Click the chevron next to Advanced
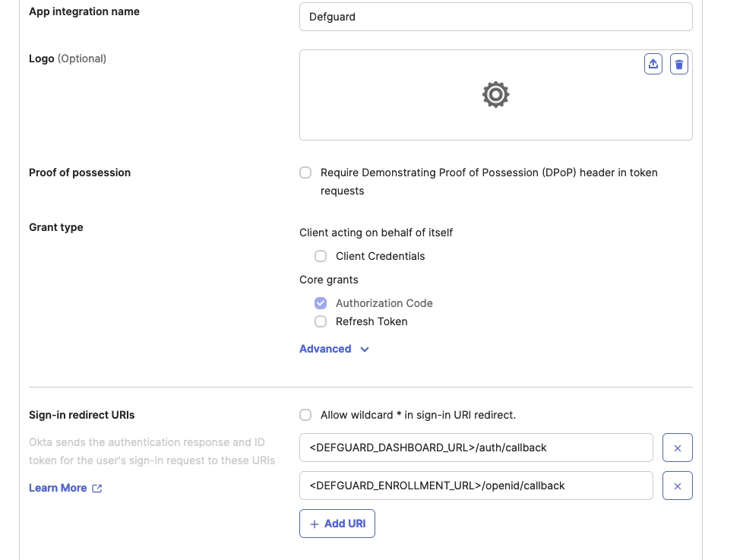 [365, 350]
